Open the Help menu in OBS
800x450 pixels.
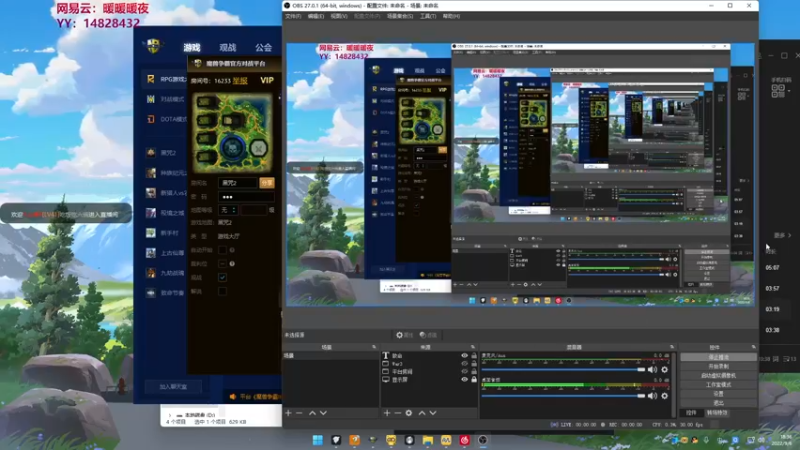click(451, 16)
